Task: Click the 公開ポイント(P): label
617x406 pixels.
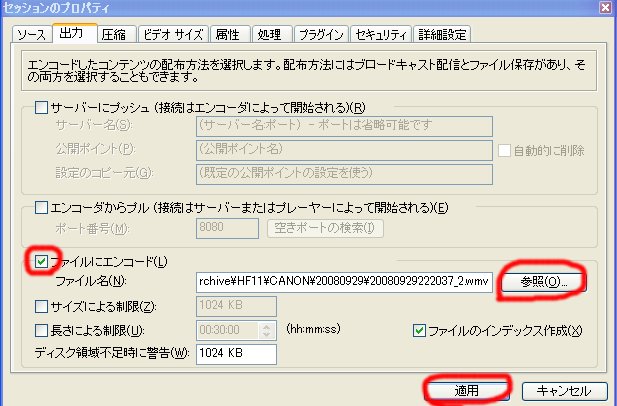Action: point(95,149)
